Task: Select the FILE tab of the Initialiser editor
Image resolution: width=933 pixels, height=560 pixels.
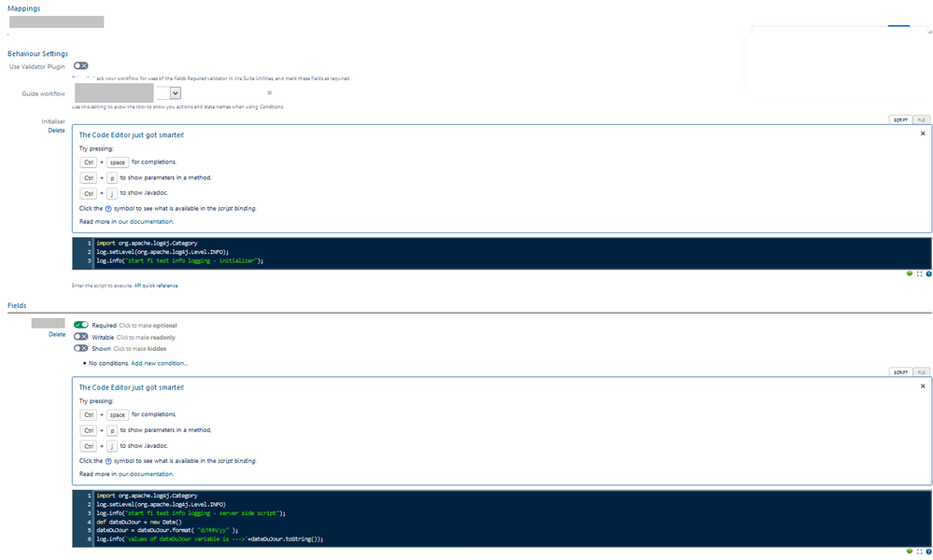Action: (921, 120)
